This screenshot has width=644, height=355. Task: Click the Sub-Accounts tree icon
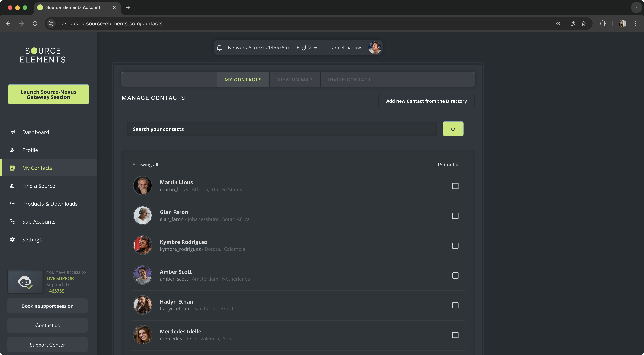[x=12, y=222]
